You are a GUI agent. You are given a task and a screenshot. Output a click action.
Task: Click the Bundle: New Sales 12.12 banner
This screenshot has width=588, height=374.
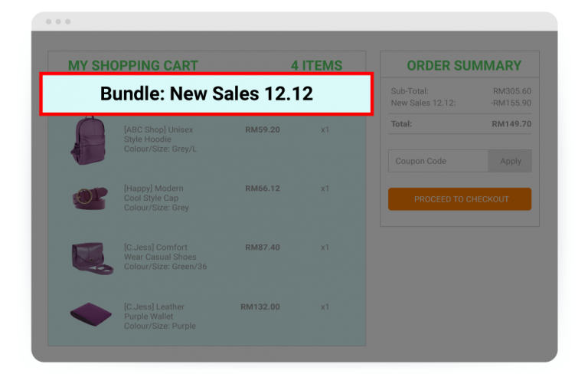pos(206,94)
